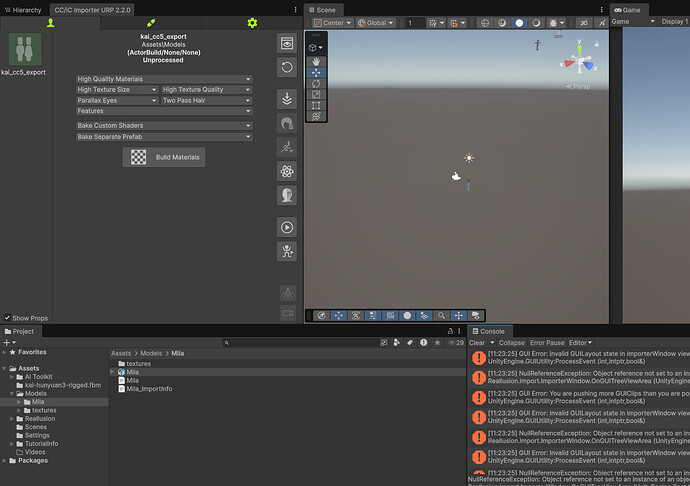This screenshot has height=486, width=690.
Task: Click the sun directional light gizmo in Scene
Action: coord(469,158)
